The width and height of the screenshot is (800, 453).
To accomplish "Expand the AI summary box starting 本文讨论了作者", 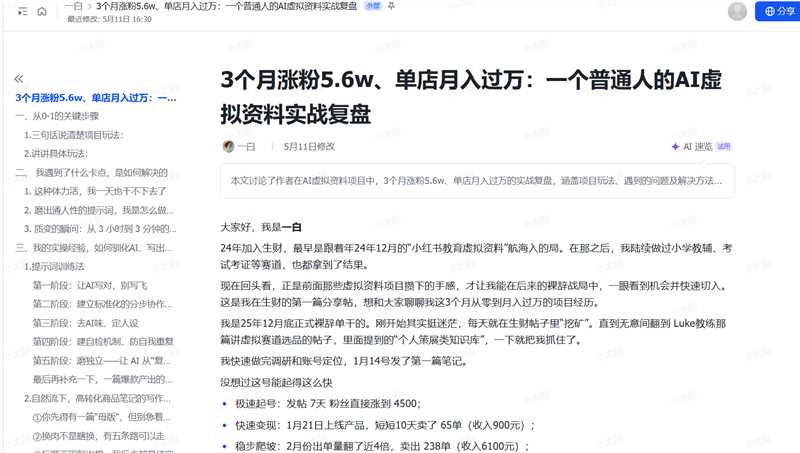I will tap(477, 181).
